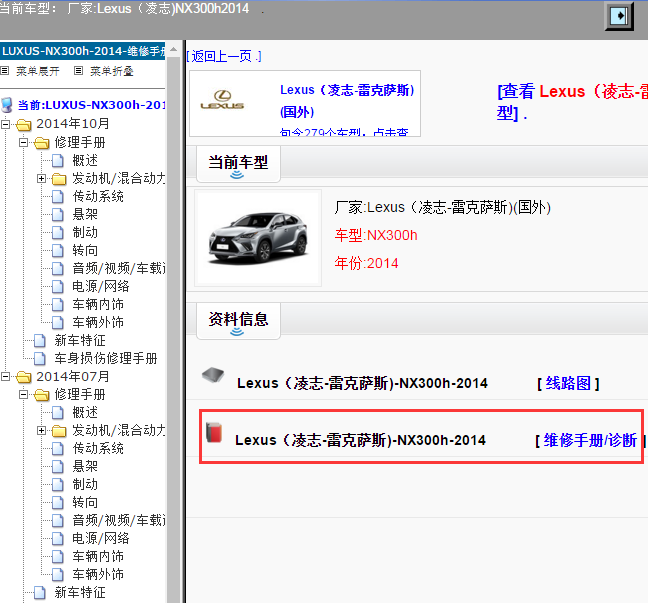The height and width of the screenshot is (603, 648).
Task: Select 当前:LUXUS-NX300h-201 root tree item
Action: (91, 105)
